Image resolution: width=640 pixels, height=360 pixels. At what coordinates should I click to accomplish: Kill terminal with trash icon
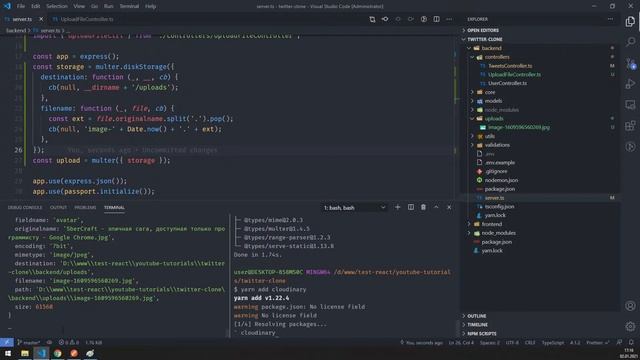tap(423, 207)
